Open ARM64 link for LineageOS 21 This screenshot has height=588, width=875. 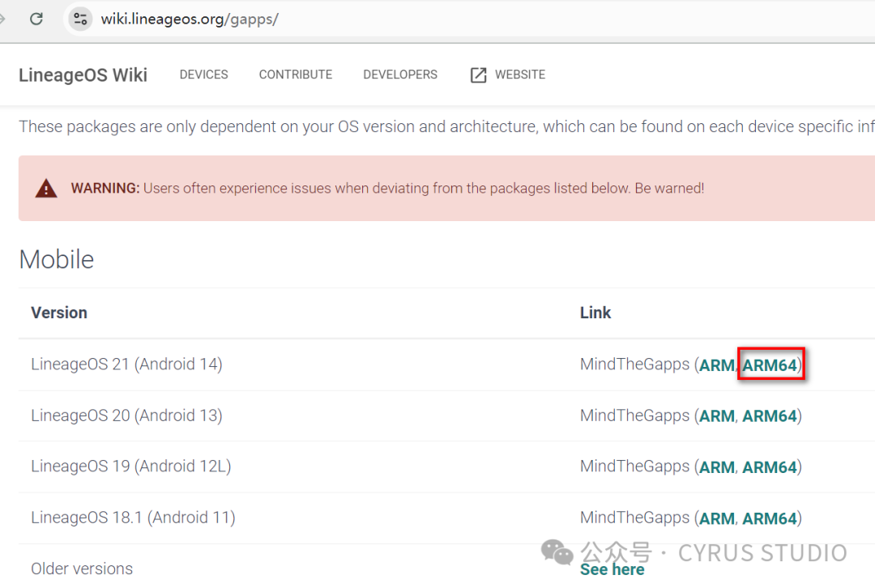pyautogui.click(x=770, y=365)
